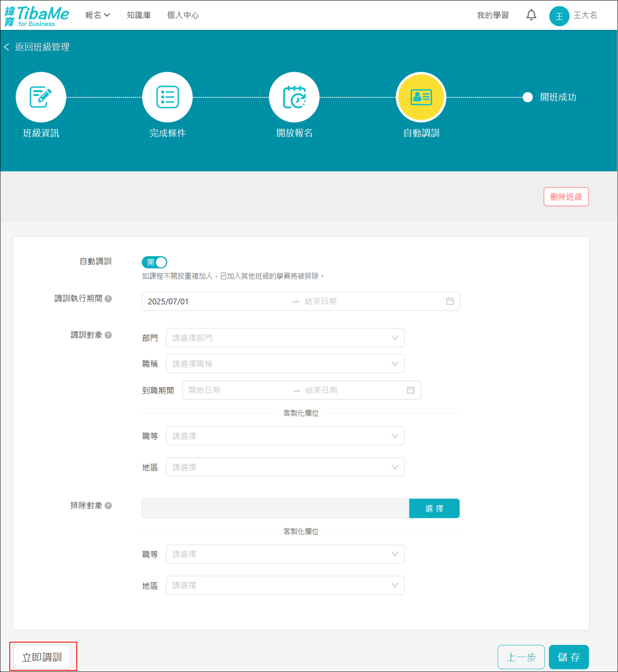This screenshot has width=618, height=672.
Task: Click the 排除對象 help question icon
Action: 108,506
